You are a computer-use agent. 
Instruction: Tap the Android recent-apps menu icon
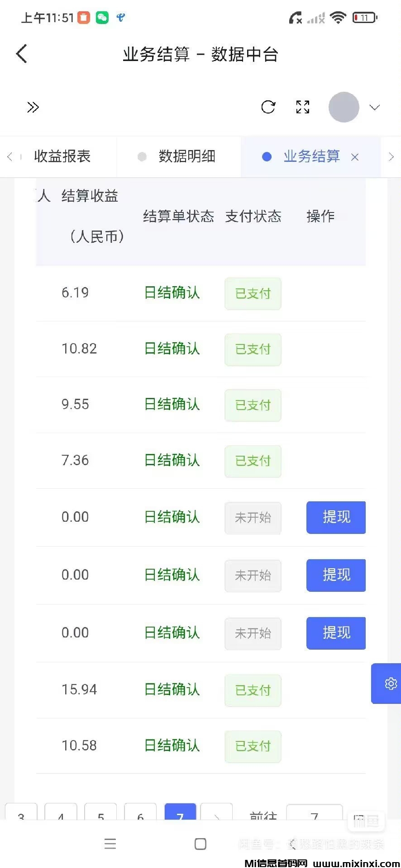point(110,844)
